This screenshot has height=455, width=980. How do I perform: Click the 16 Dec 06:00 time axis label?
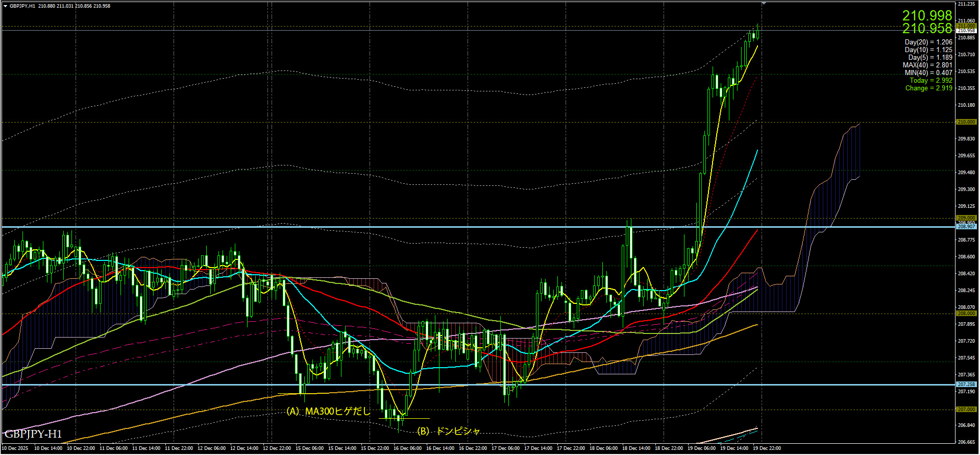tap(407, 448)
